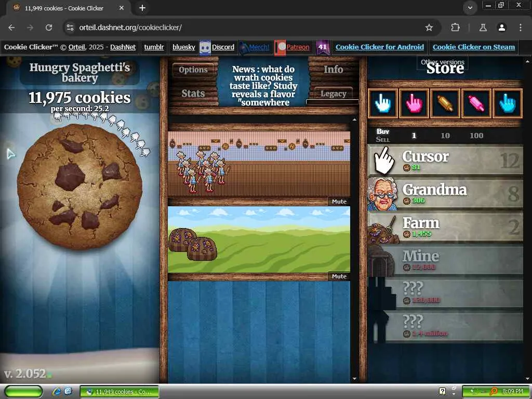The width and height of the screenshot is (532, 399).
Task: Click the store panel scroll-up arrow
Action: click(528, 62)
